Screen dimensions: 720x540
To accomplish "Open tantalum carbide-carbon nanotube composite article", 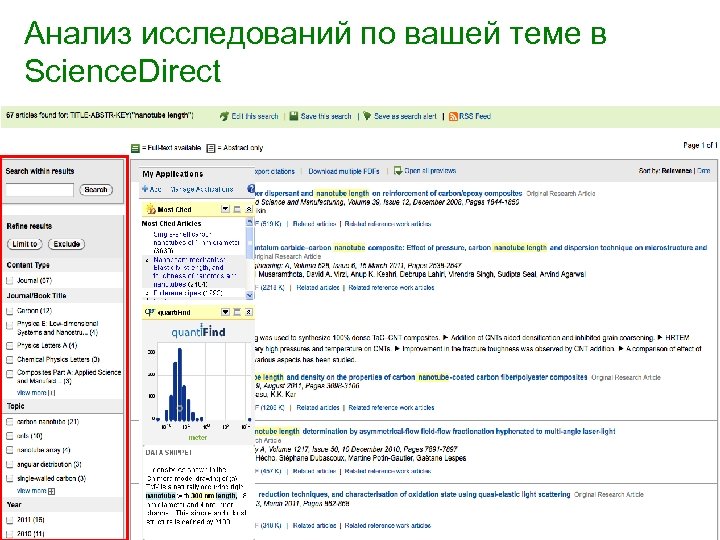I will click(480, 248).
